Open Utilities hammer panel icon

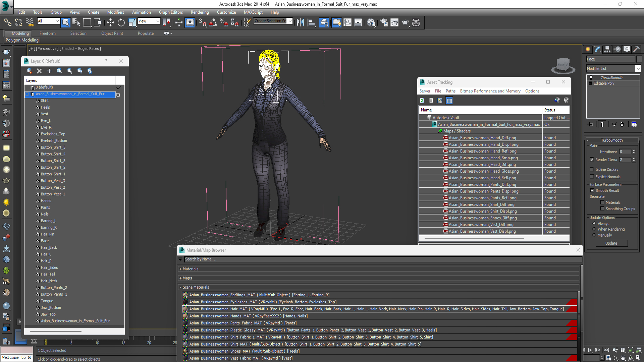click(x=637, y=49)
